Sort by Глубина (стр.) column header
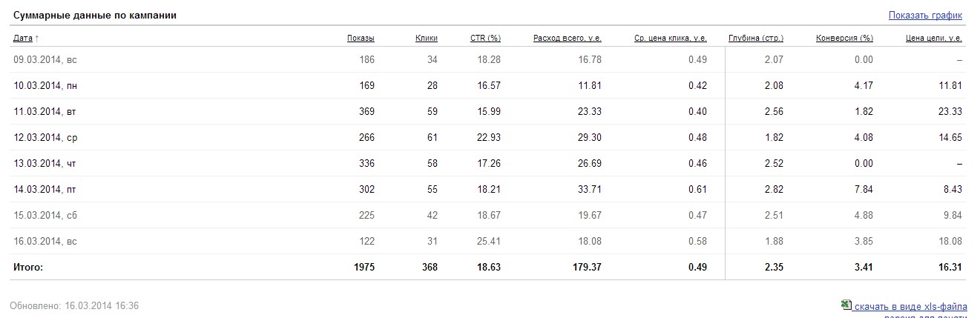Image resolution: width=980 pixels, height=318 pixels. pos(755,38)
